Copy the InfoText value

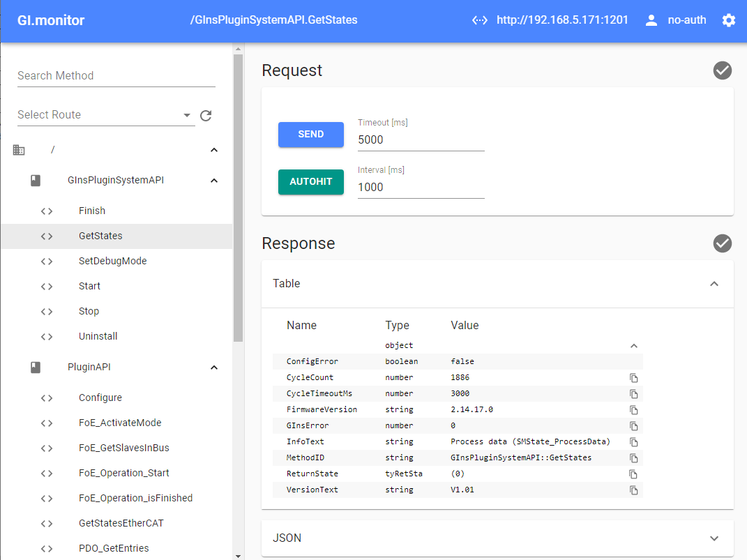tap(633, 442)
